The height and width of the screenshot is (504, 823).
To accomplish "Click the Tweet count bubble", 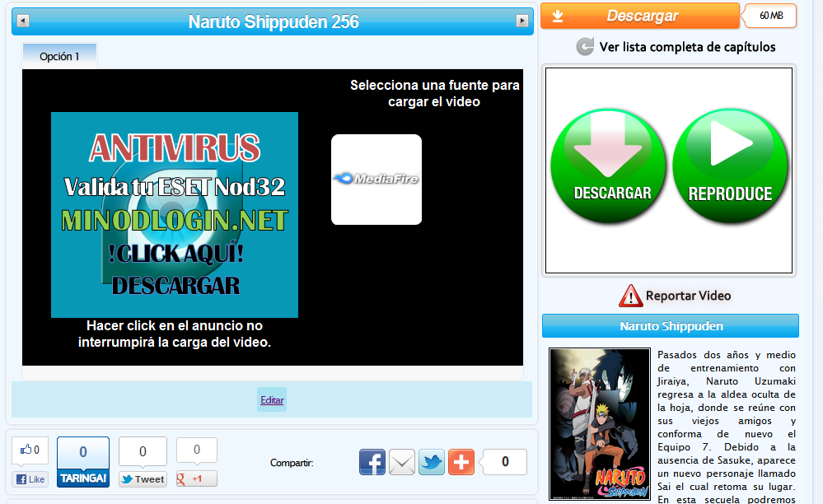I will click(143, 451).
